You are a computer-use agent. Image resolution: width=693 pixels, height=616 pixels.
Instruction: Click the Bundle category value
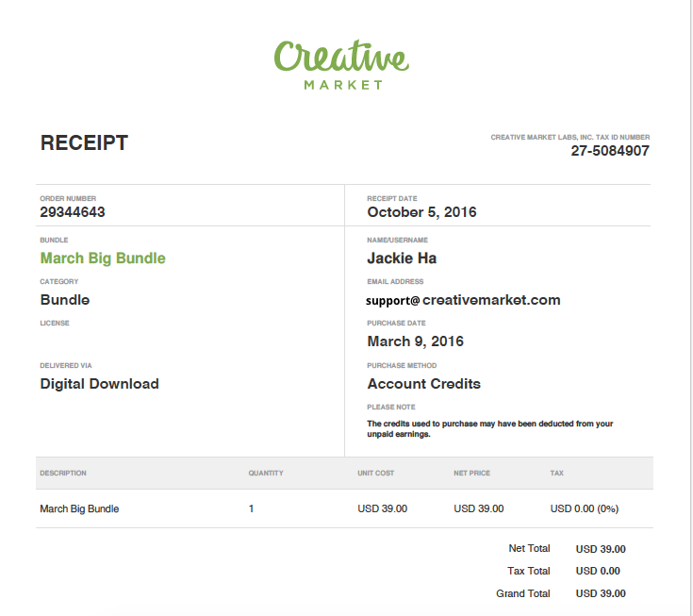click(65, 300)
